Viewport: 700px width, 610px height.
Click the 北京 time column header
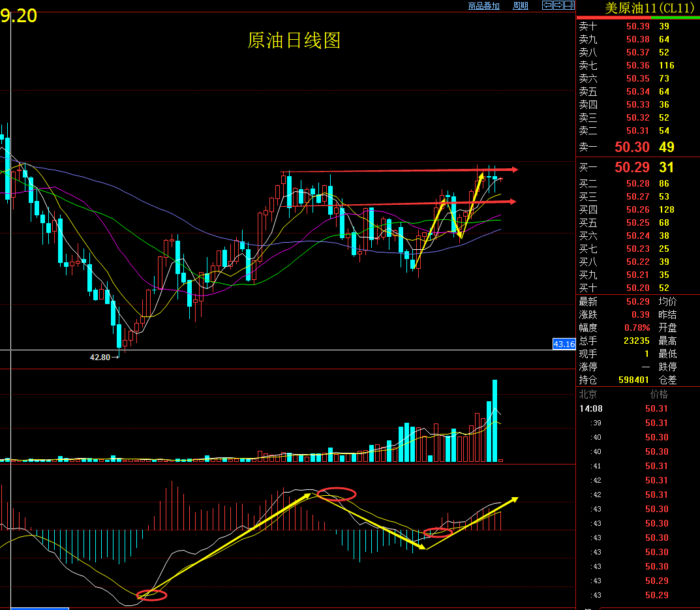click(x=588, y=394)
